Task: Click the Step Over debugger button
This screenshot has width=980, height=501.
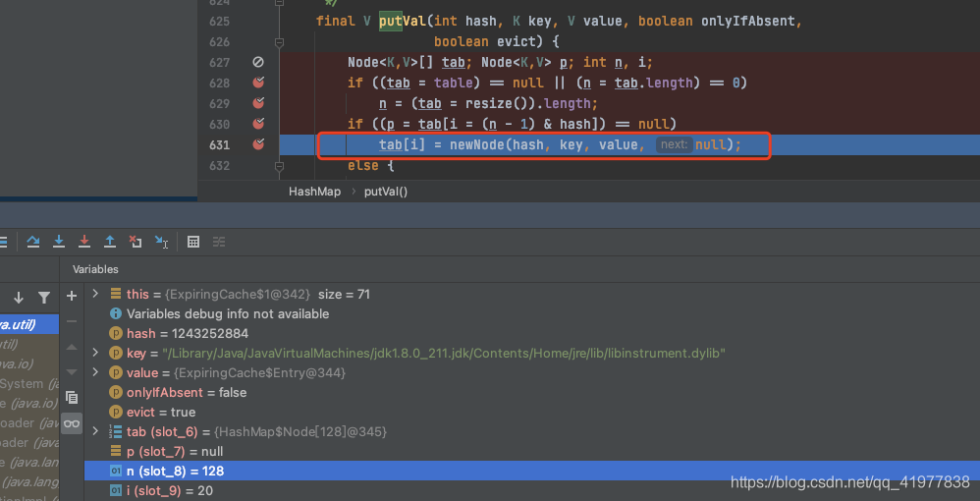Action: click(x=33, y=242)
